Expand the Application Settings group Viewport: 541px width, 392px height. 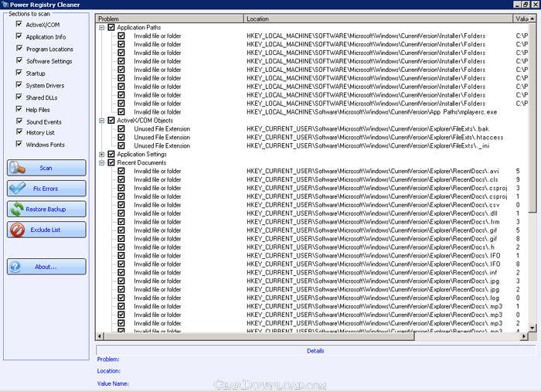pyautogui.click(x=102, y=154)
